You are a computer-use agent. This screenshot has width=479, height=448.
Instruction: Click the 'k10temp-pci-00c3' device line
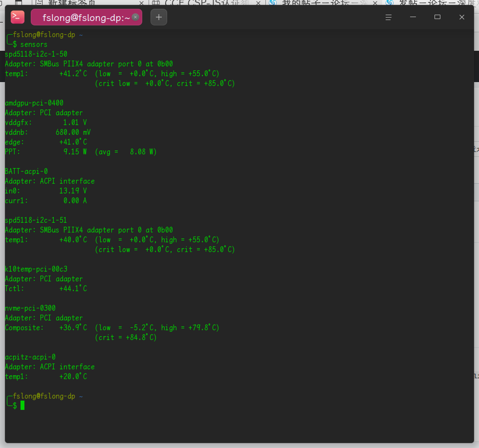tap(36, 269)
